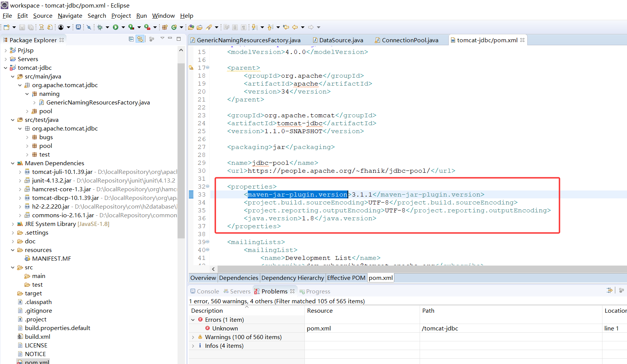
Task: Click the Previous Annotation icon
Action: (270, 27)
